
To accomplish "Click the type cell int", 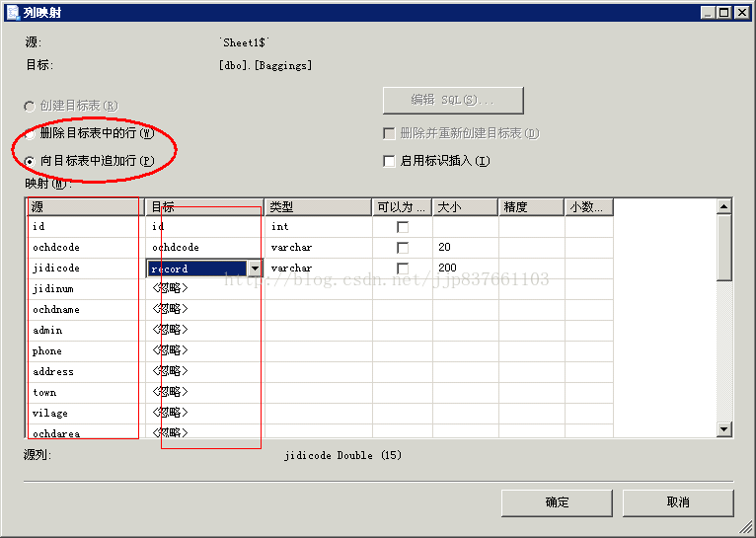I will tap(319, 227).
